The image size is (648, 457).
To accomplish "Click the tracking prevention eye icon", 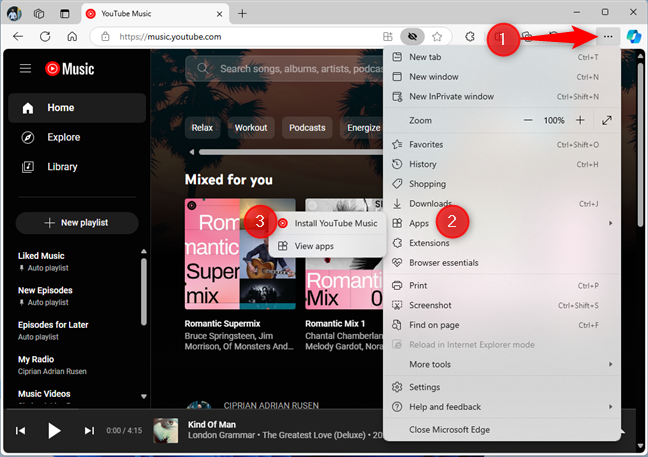I will [x=412, y=37].
